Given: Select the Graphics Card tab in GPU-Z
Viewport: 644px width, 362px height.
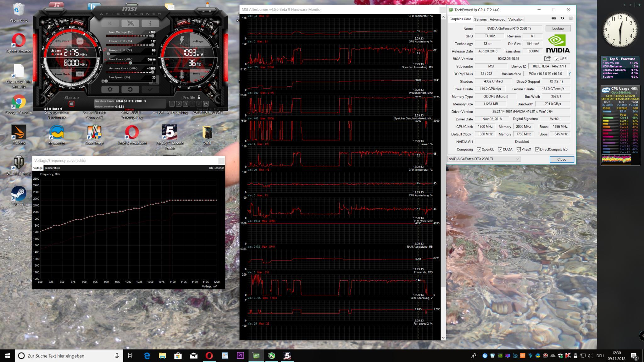Looking at the screenshot, I should pos(460,19).
